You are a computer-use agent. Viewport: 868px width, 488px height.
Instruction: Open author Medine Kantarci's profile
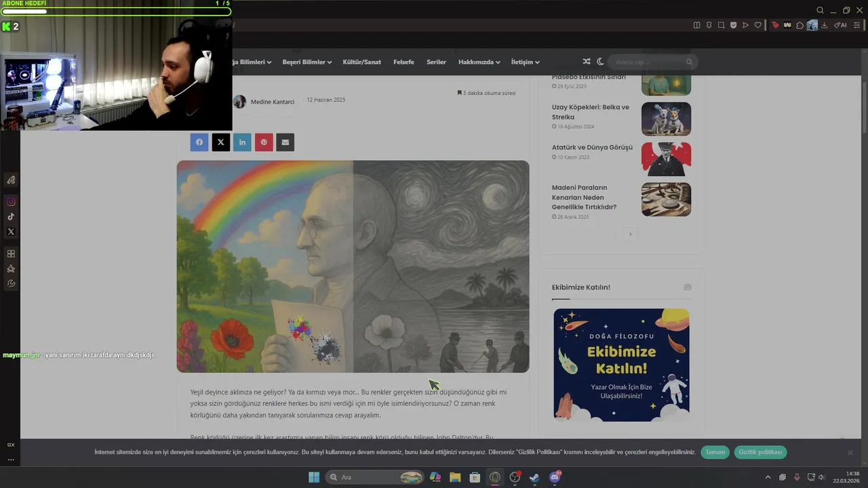coord(273,102)
